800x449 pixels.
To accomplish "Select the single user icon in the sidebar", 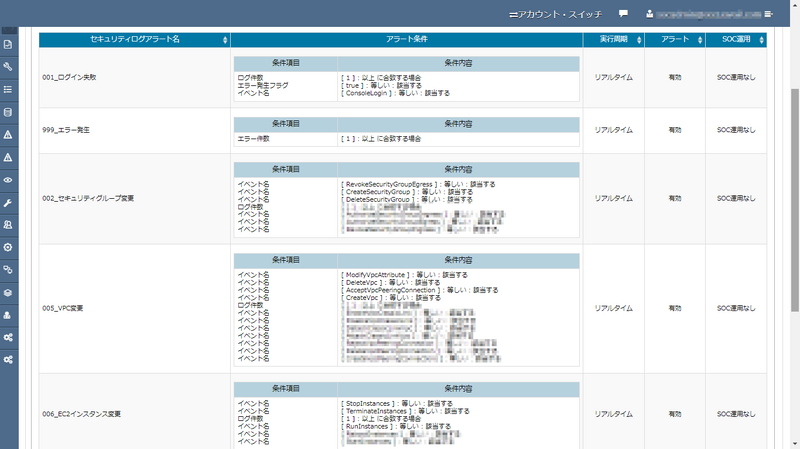I will (8, 315).
